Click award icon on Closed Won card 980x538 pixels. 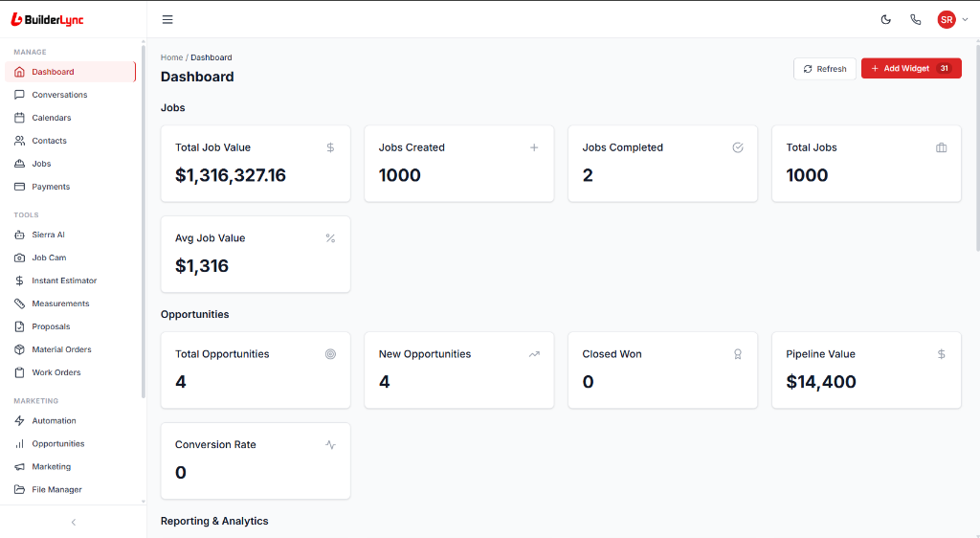pos(738,354)
